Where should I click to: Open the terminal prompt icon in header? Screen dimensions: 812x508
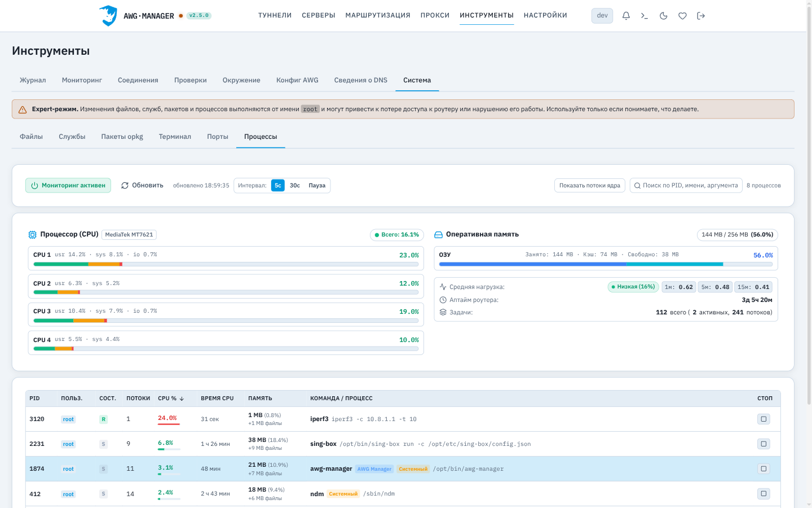645,16
